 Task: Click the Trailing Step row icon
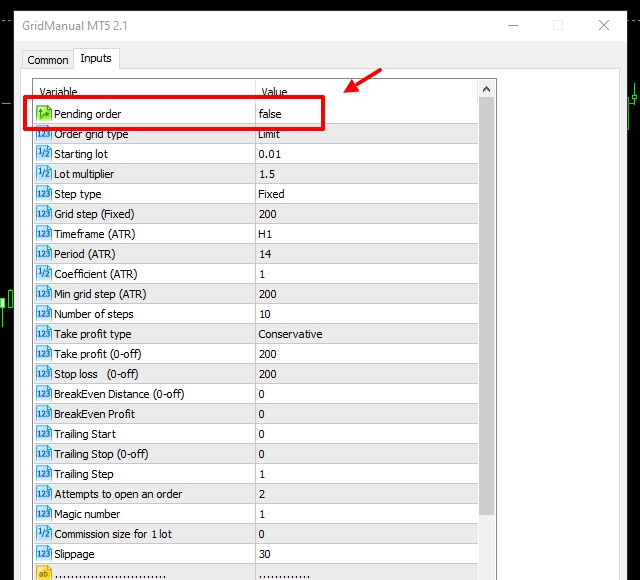[44, 473]
